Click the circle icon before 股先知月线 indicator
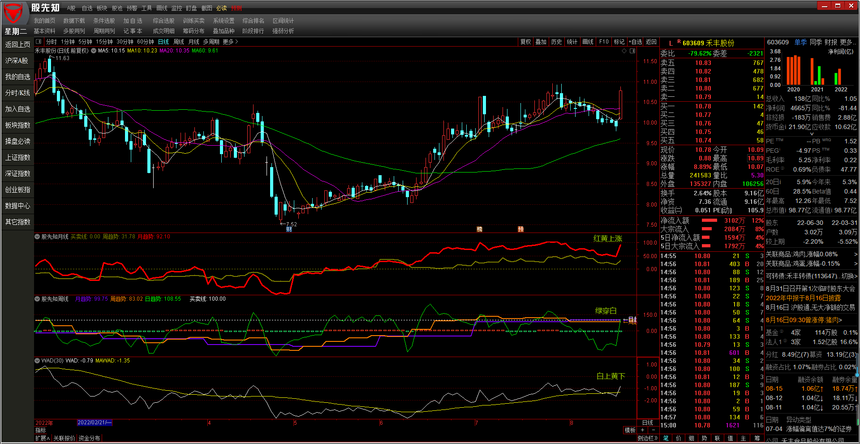The image size is (860, 444). (37, 237)
